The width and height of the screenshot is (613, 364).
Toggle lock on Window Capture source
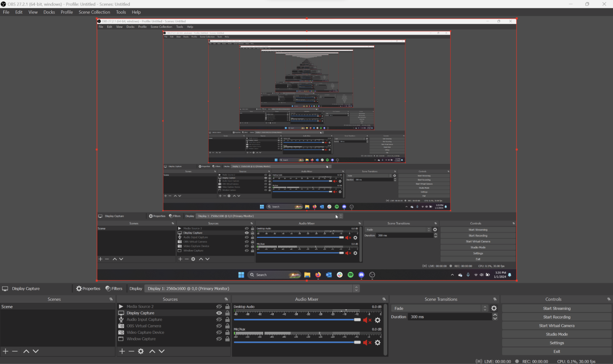[227, 339]
